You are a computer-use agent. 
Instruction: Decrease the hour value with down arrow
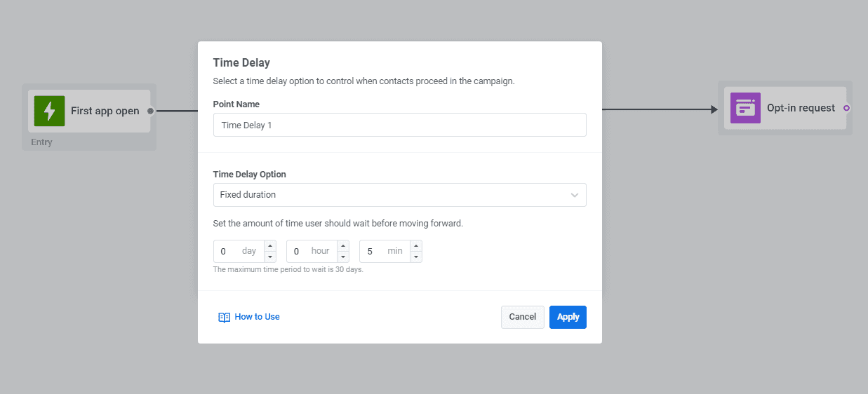(343, 257)
